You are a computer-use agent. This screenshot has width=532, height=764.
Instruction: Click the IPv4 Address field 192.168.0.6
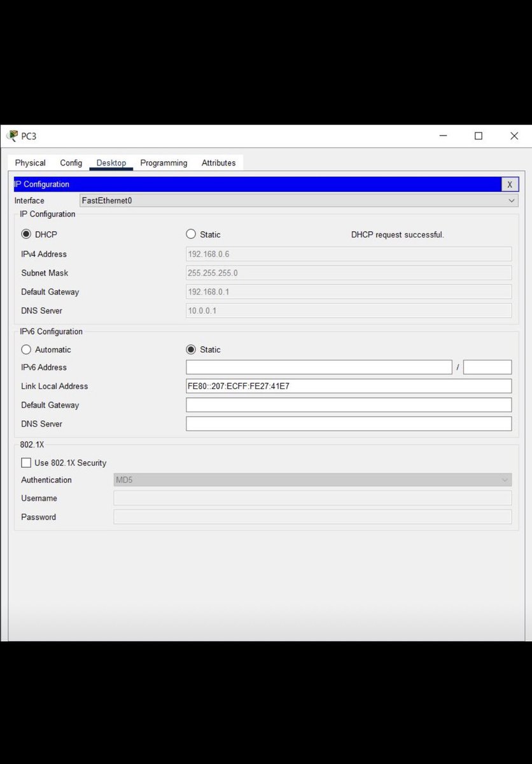click(349, 254)
